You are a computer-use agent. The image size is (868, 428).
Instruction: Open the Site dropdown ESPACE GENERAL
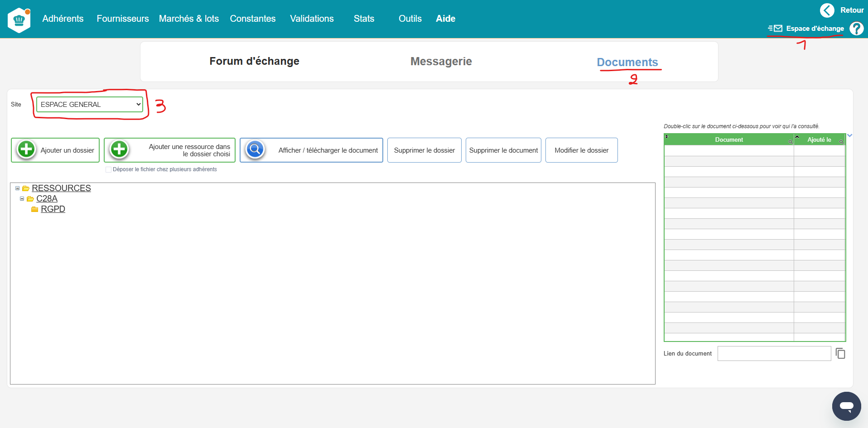[90, 105]
